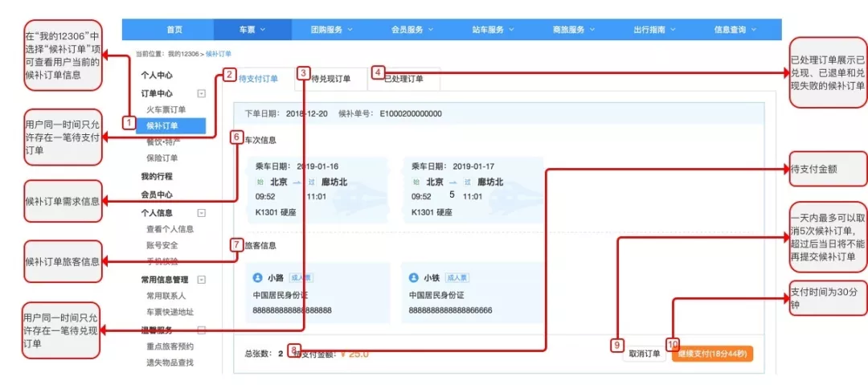Click the orange 继续支付 button

(x=713, y=354)
